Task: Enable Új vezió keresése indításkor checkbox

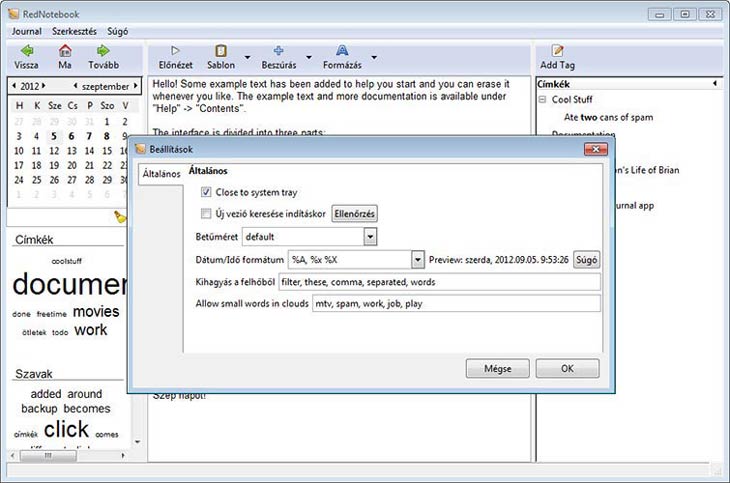Action: [x=206, y=214]
